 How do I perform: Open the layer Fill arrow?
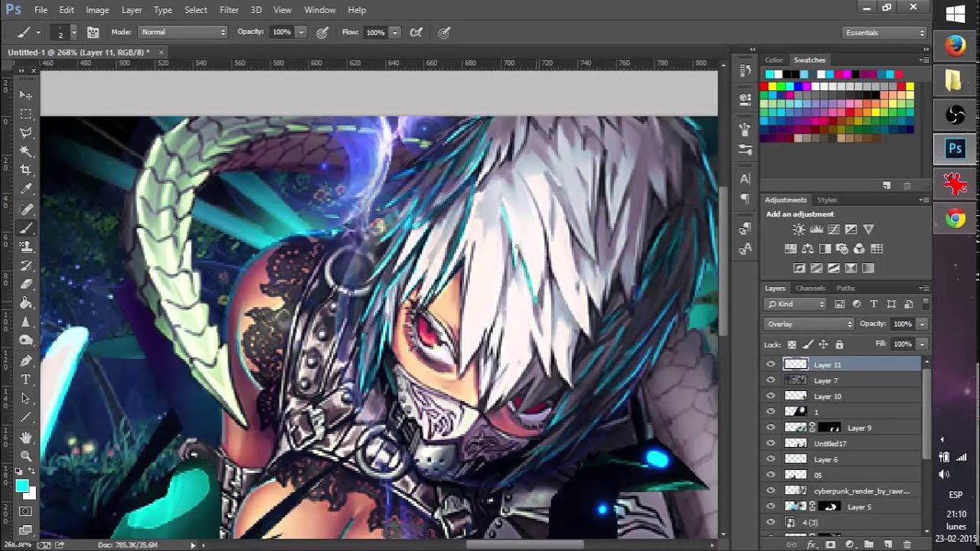pos(922,344)
